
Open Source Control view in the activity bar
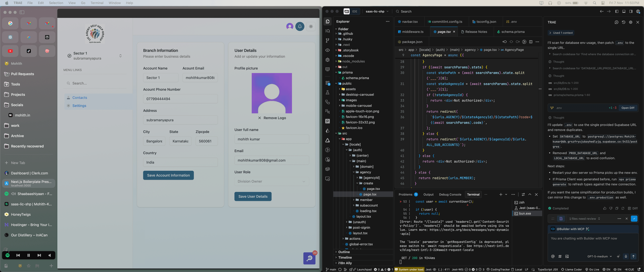click(328, 40)
